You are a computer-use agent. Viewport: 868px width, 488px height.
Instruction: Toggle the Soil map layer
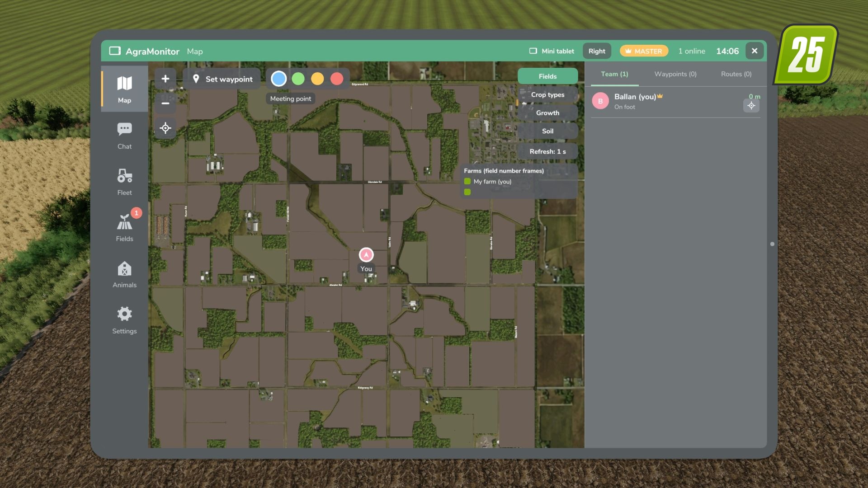[x=547, y=131]
